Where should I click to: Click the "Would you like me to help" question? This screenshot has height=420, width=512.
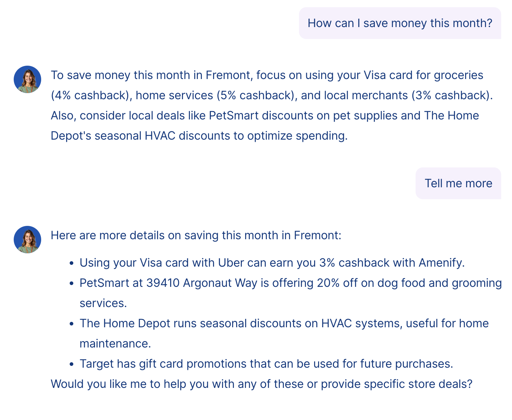click(261, 384)
